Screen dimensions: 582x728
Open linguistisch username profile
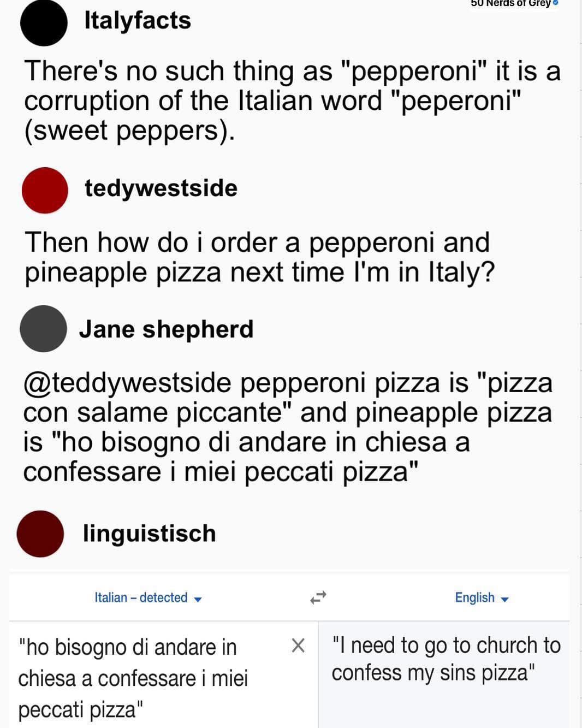pyautogui.click(x=149, y=534)
